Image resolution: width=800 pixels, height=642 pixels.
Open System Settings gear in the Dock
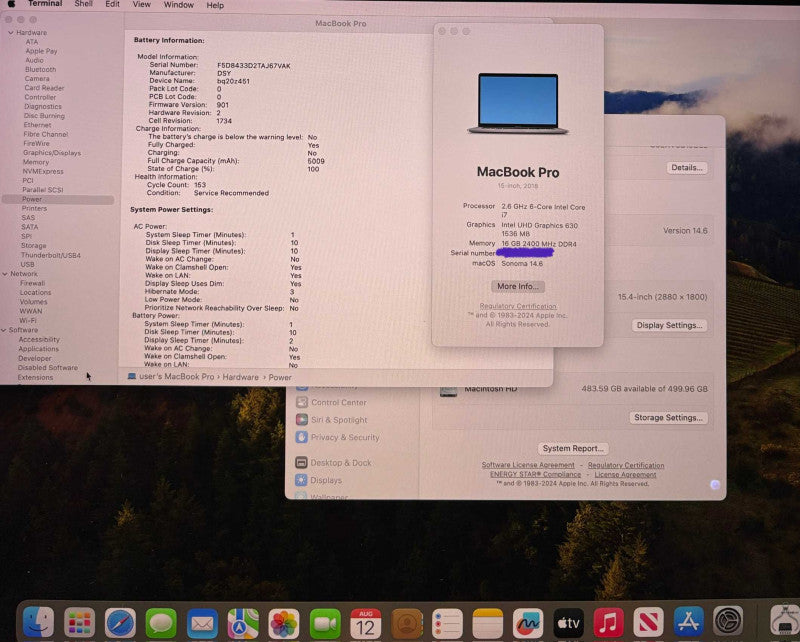[728, 622]
